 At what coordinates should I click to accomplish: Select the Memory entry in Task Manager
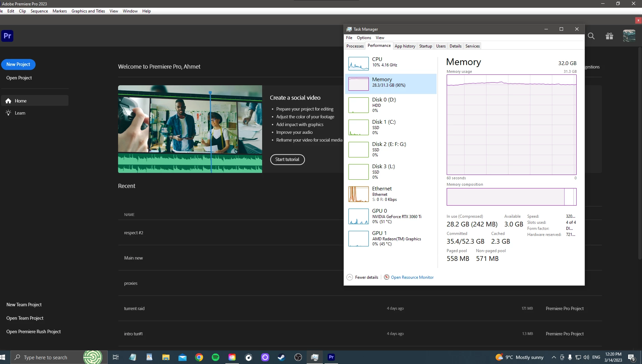click(x=391, y=84)
